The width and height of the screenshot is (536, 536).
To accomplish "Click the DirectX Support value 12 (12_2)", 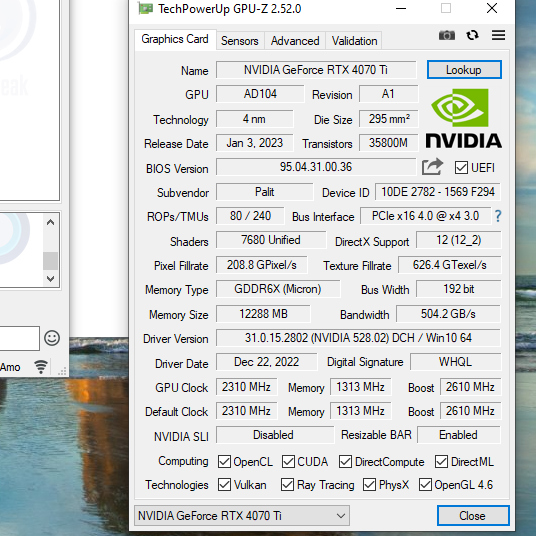I will (x=458, y=240).
